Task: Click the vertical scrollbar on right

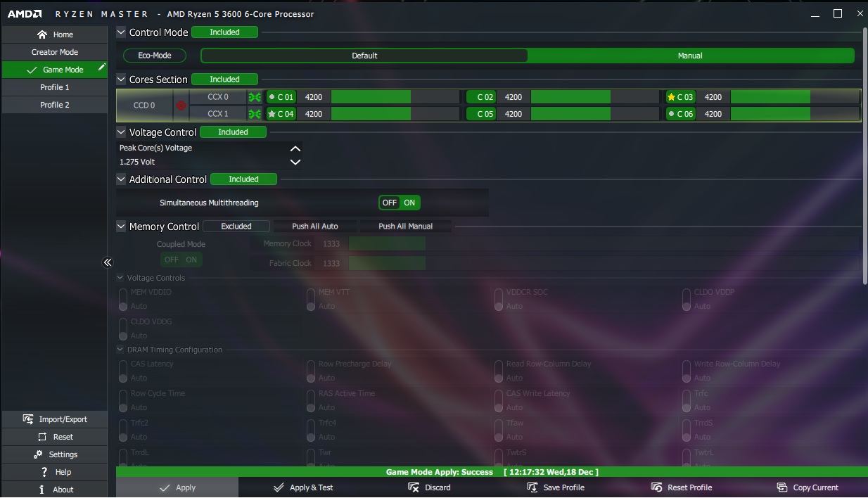Action: pos(864,155)
